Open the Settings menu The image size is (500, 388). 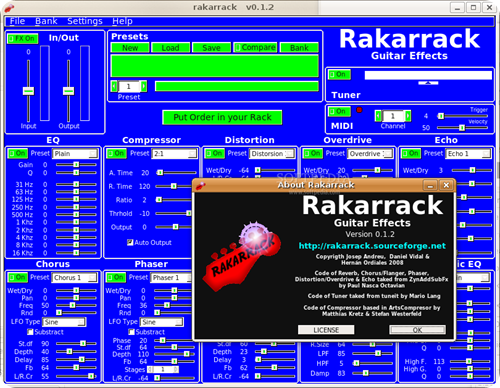85,21
